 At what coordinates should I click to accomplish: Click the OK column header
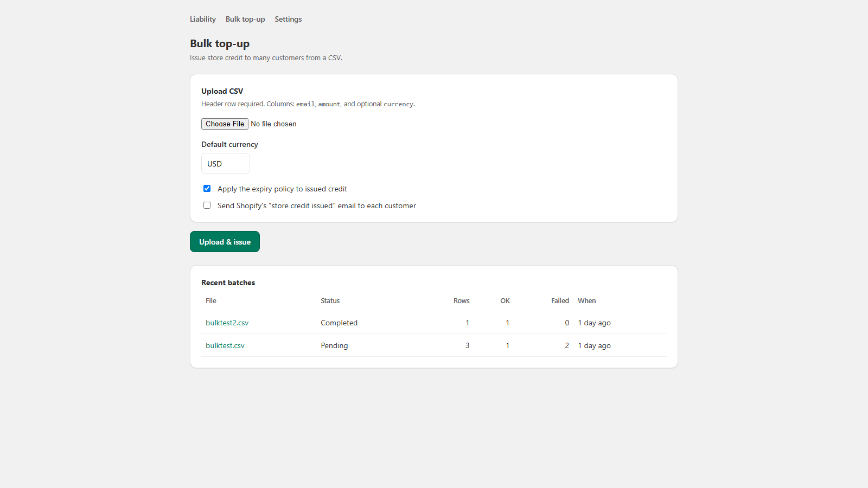pyautogui.click(x=505, y=300)
